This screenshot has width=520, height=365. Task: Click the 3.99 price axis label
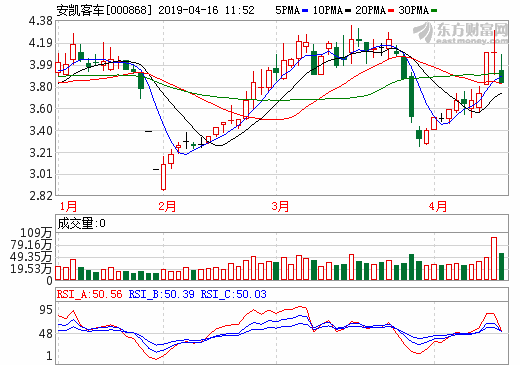[41, 65]
